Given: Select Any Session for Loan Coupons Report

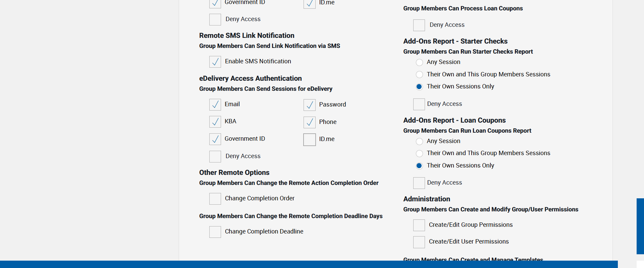Looking at the screenshot, I should coord(419,141).
